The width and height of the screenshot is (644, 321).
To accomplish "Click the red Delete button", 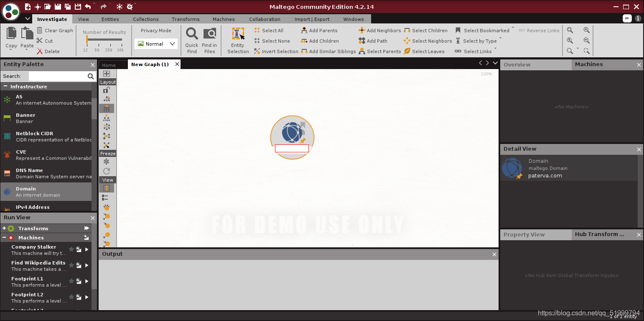I will (x=48, y=51).
